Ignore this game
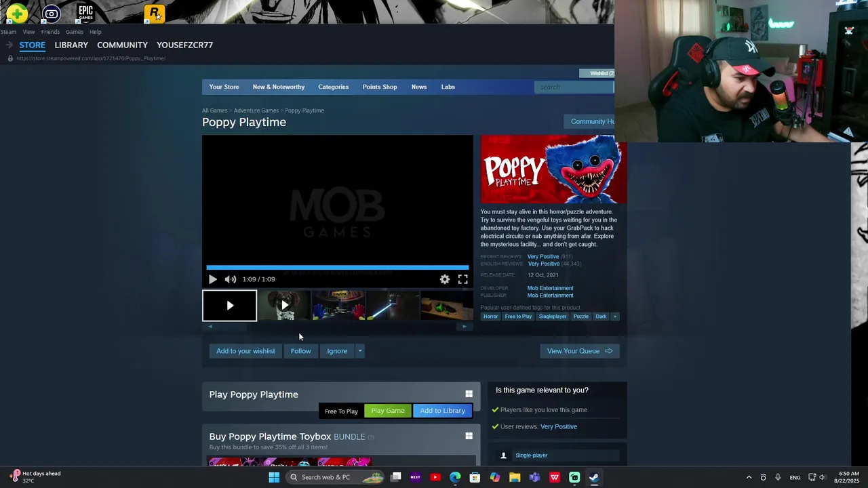The width and height of the screenshot is (868, 488). click(x=337, y=351)
